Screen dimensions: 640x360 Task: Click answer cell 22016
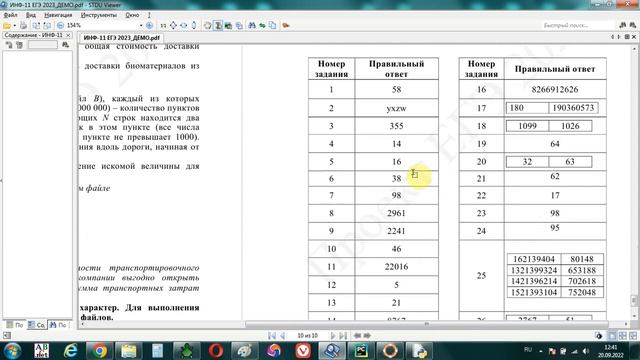point(396,267)
